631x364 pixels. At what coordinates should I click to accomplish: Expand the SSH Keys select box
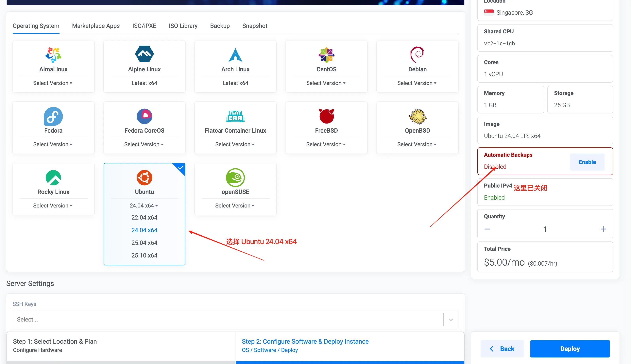[x=451, y=320]
